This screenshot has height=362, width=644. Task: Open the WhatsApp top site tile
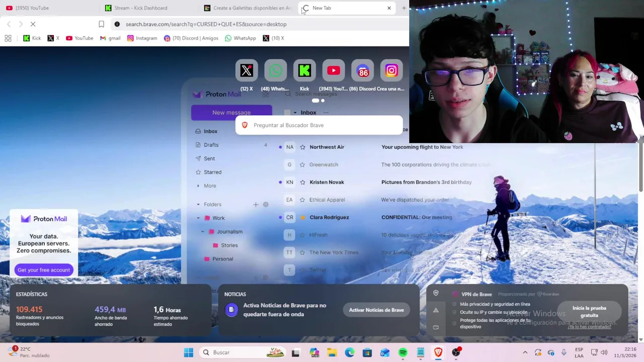(x=275, y=71)
